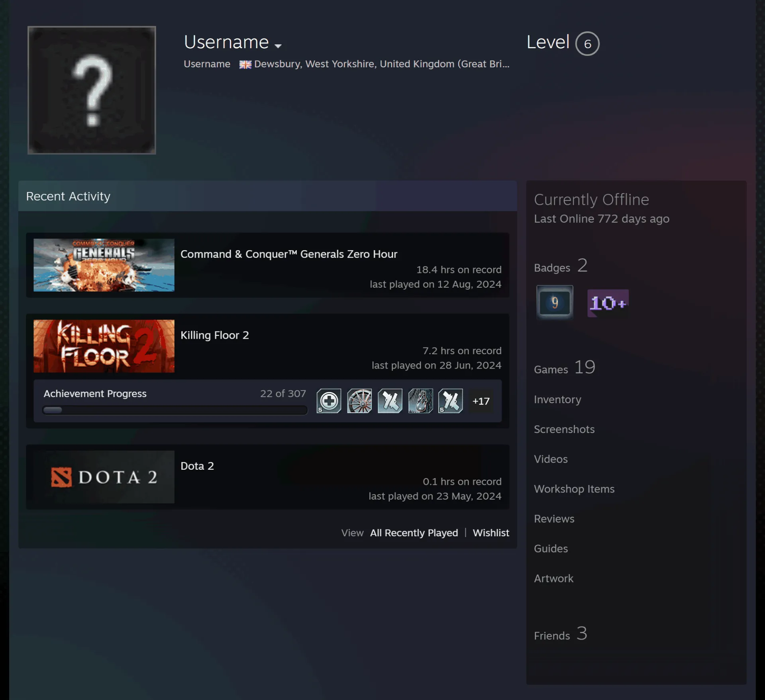Viewport: 765px width, 700px height.
Task: Click the Recent Activity header
Action: [68, 196]
